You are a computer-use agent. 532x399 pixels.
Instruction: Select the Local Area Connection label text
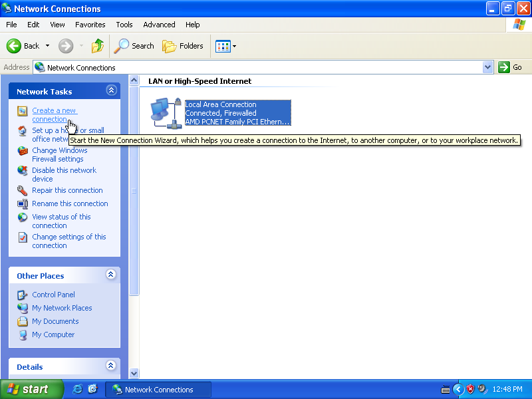coord(221,104)
